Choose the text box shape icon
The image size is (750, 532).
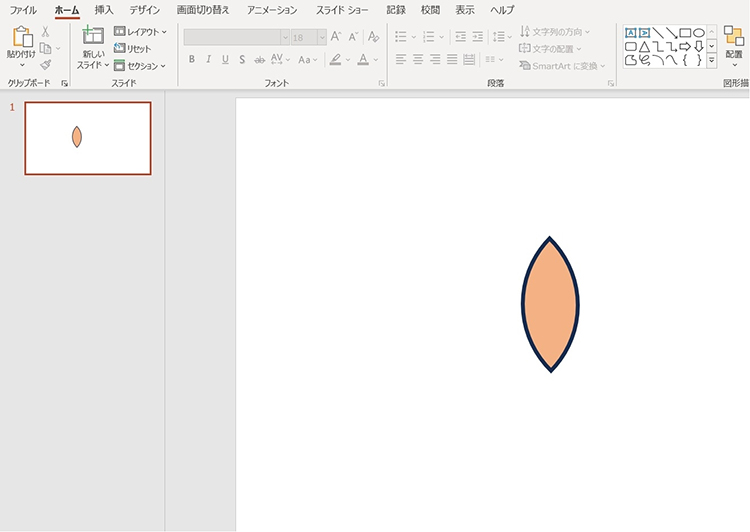coord(631,33)
